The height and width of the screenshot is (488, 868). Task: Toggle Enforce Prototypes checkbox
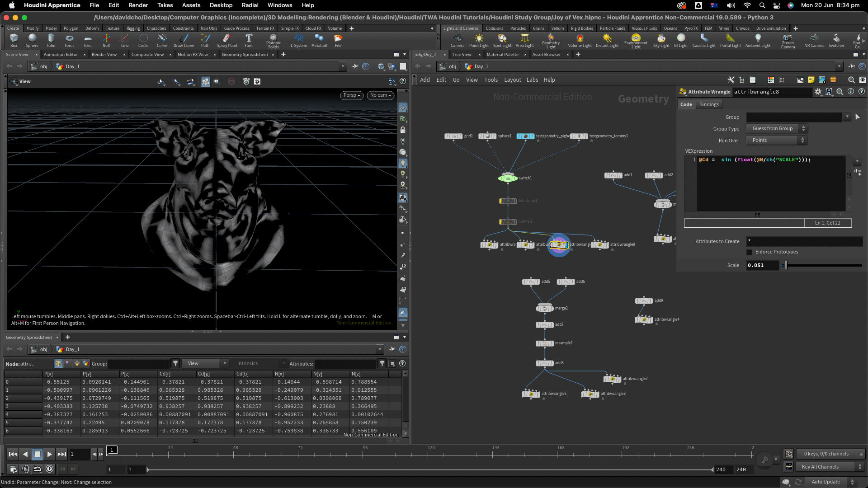750,252
